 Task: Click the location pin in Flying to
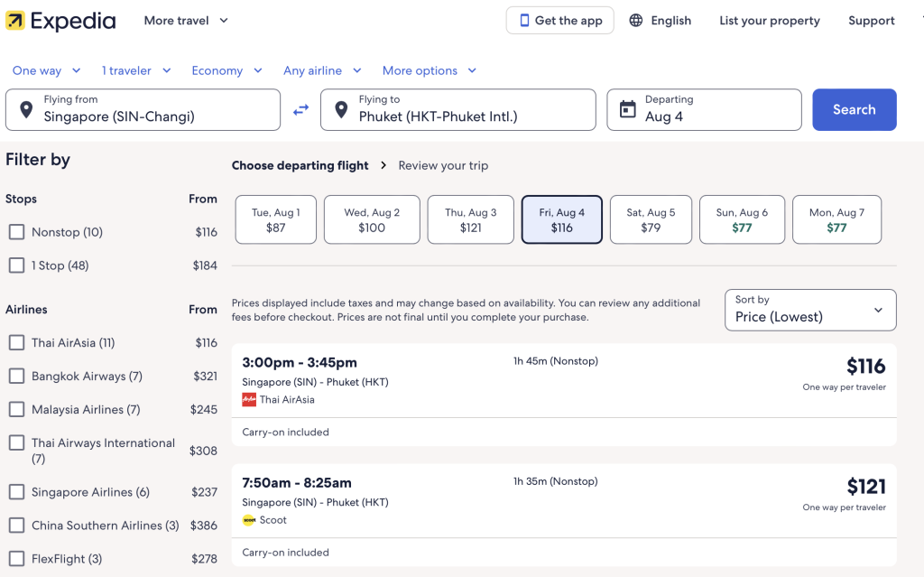[x=341, y=110]
